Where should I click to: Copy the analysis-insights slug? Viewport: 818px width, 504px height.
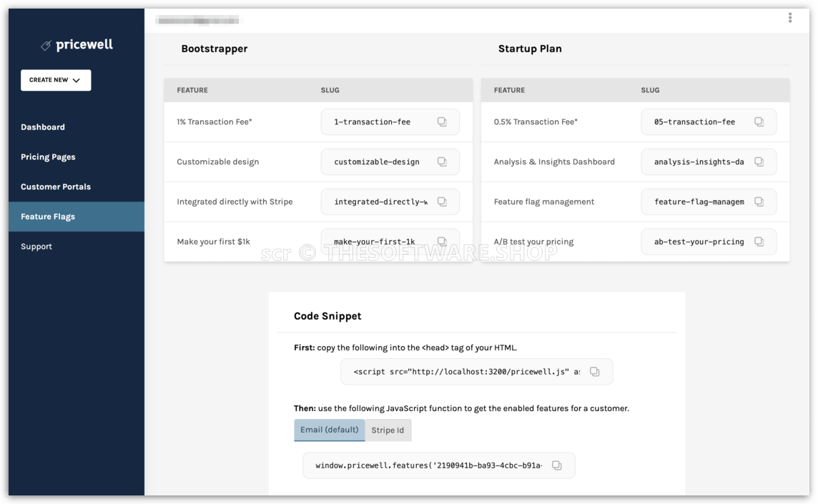click(x=759, y=162)
